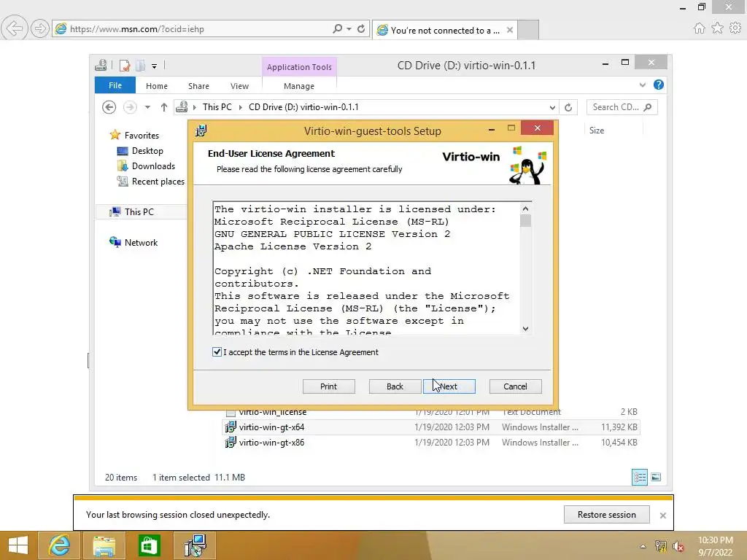The image size is (747, 560).
Task: Click Properties icon in Explorer quick access toolbar
Action: [125, 65]
